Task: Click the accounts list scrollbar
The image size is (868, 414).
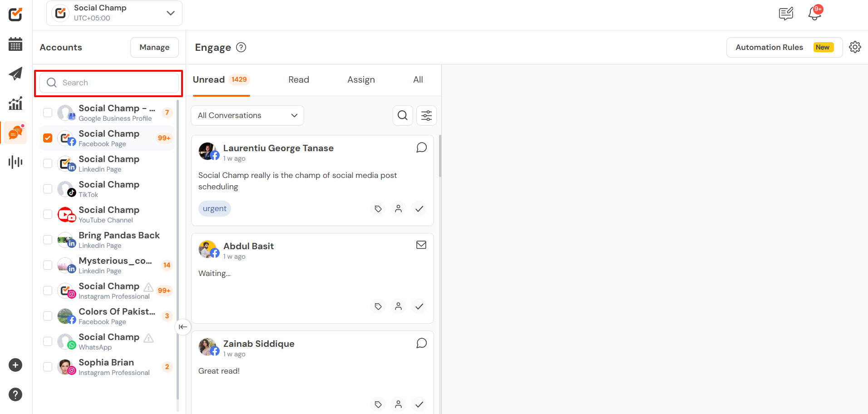Action: (x=178, y=250)
